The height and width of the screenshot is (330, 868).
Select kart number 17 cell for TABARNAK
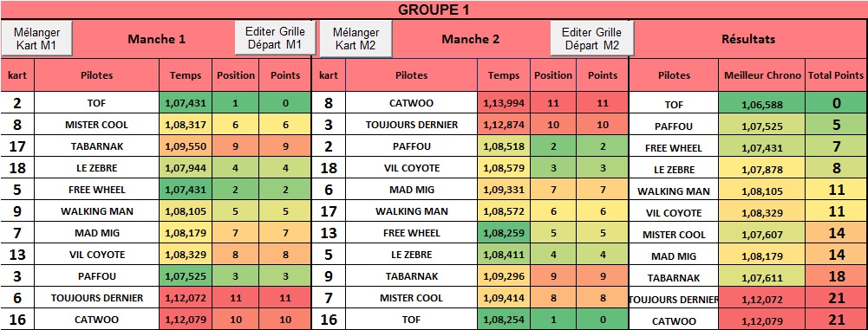point(17,146)
